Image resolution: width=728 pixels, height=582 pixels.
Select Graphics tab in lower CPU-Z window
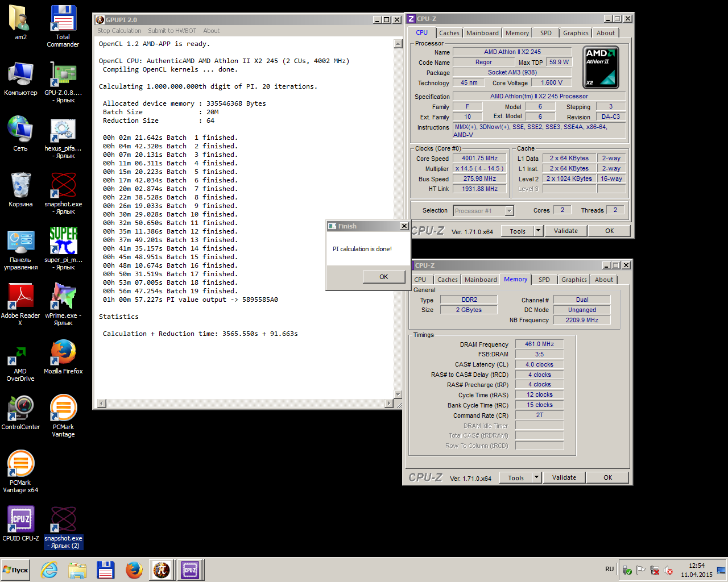coord(574,280)
